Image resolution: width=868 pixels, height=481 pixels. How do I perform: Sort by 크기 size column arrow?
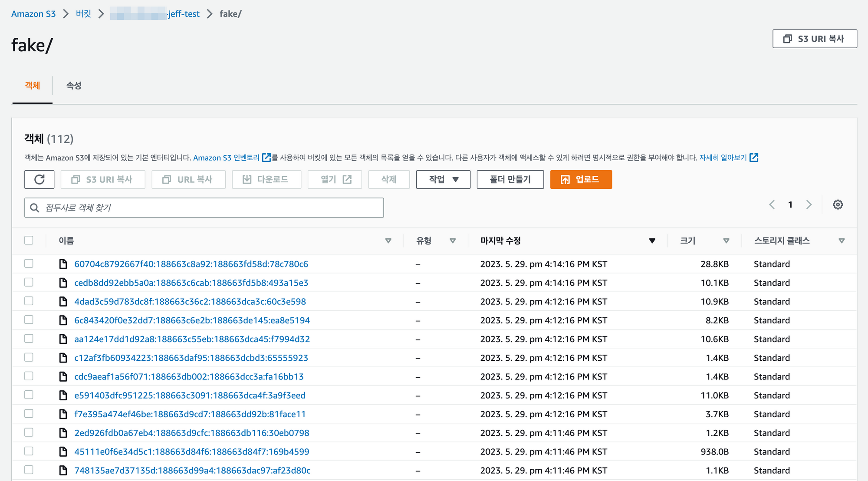[x=726, y=241]
